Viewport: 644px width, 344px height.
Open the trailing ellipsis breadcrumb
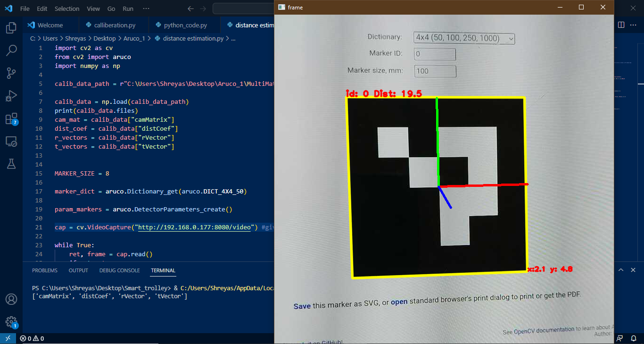[233, 39]
